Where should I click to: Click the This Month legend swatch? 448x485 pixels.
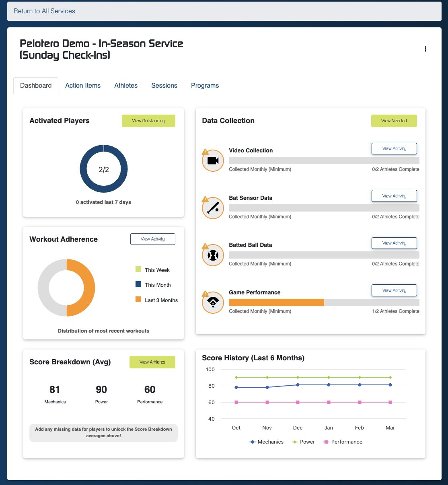click(x=138, y=284)
